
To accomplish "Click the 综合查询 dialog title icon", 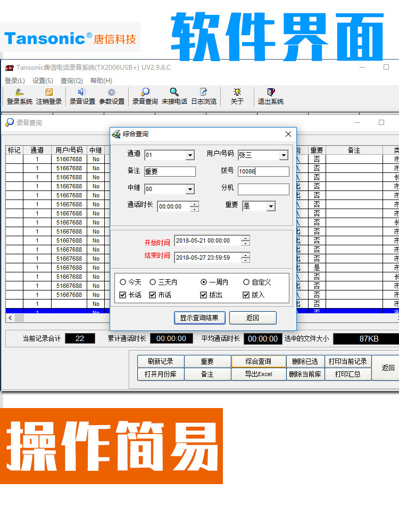I will pos(116,134).
